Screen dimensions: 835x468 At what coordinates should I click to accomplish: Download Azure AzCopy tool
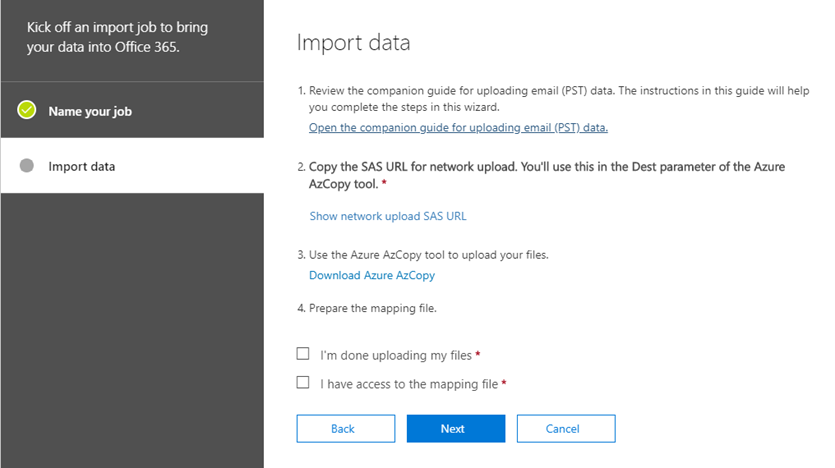(372, 275)
